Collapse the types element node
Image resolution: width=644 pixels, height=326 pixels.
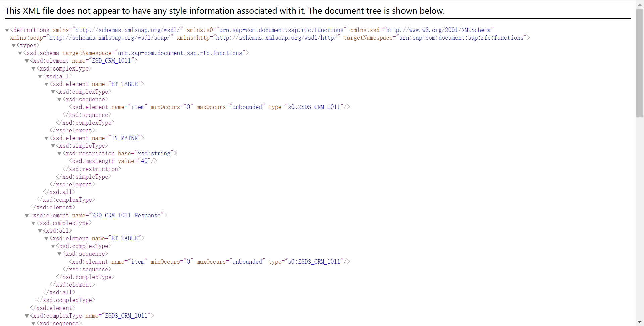click(x=13, y=45)
